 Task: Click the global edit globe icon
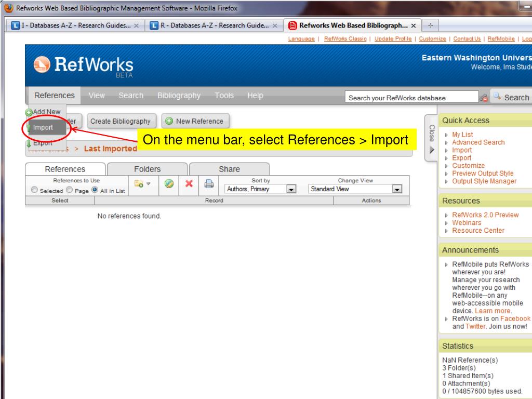click(169, 183)
